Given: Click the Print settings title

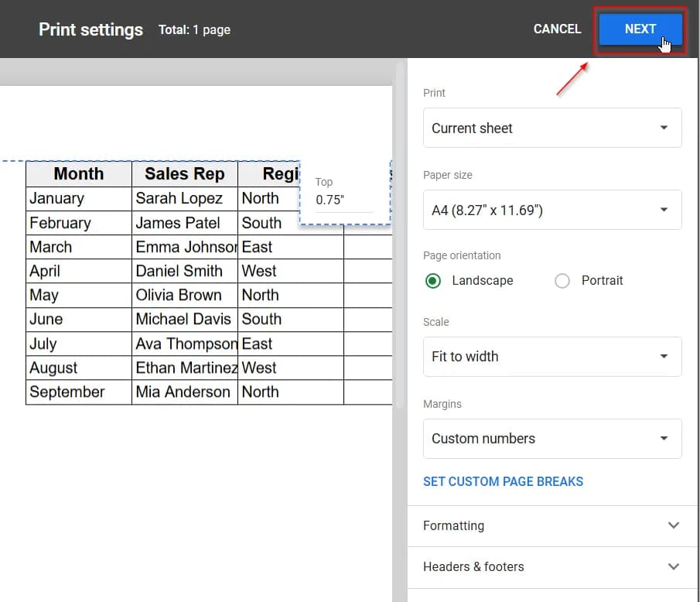Looking at the screenshot, I should [x=90, y=30].
